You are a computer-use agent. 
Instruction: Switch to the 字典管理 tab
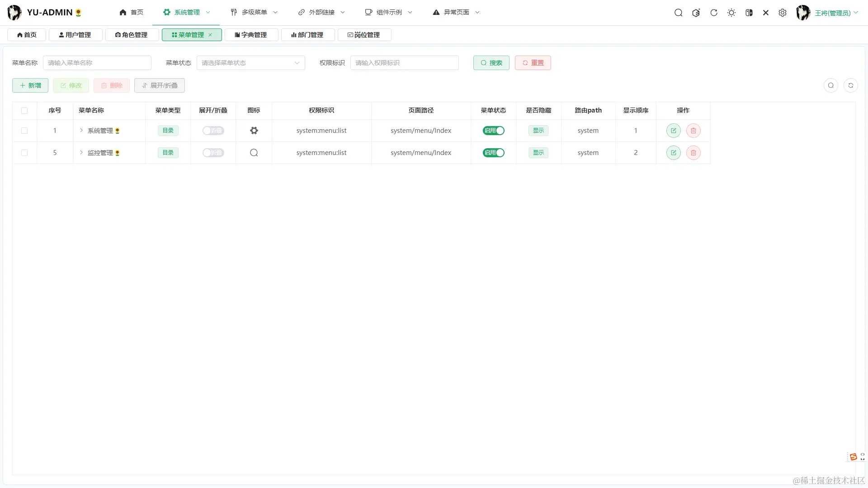point(251,35)
